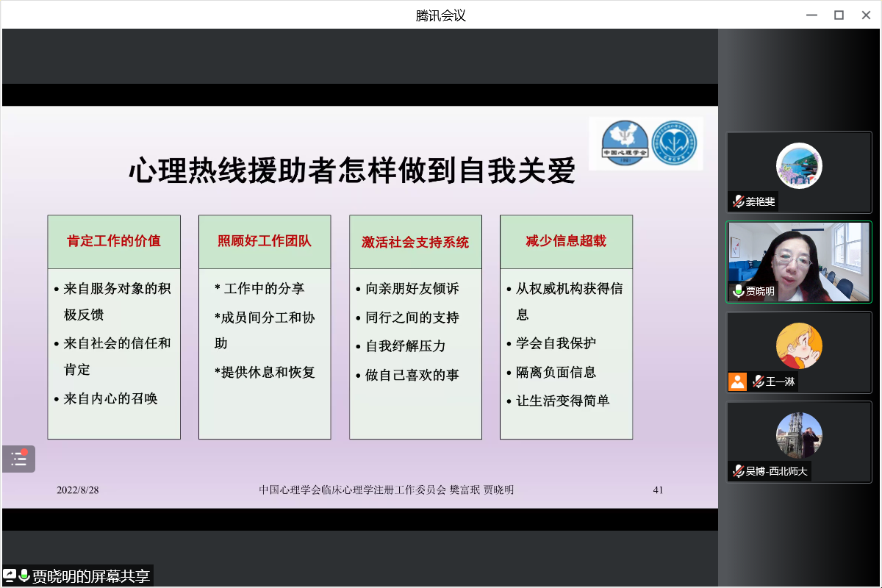The width and height of the screenshot is (882, 588).
Task: Click 姜艳斐's muted microphone icon
Action: click(738, 201)
